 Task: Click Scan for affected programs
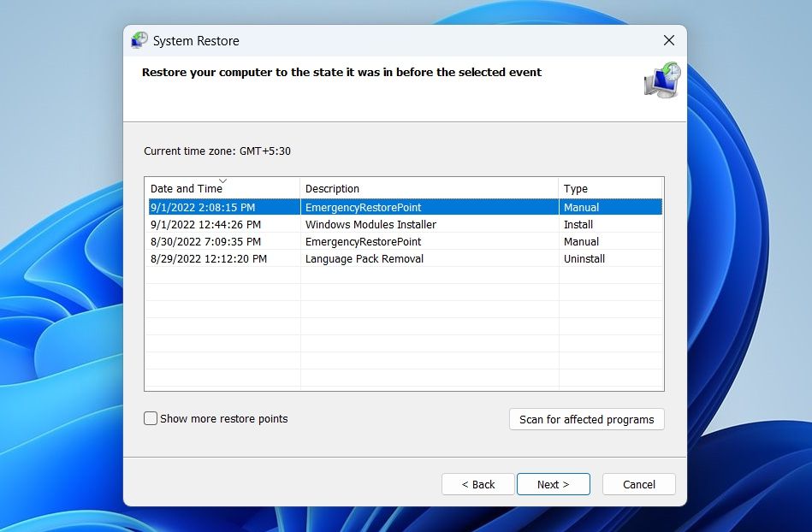(x=587, y=419)
